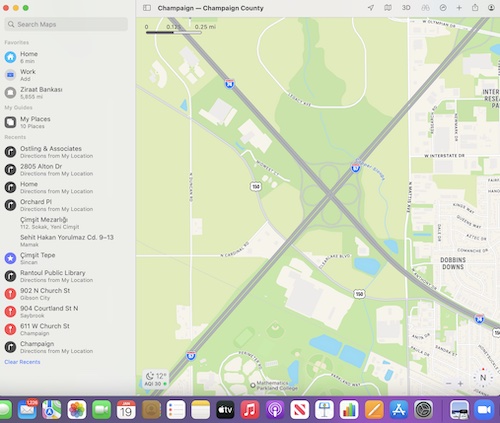Click the plus add button in toolbar
Viewport: 500px width, 423px height.
pyautogui.click(x=459, y=8)
